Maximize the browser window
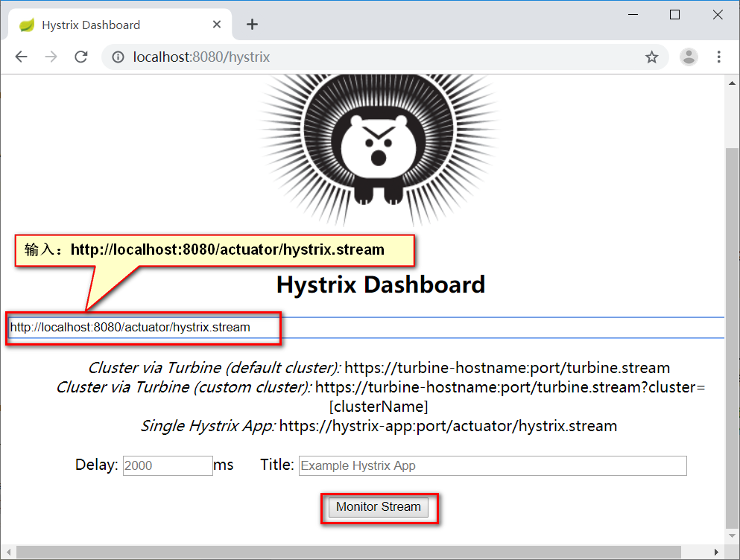The image size is (740, 560). pyautogui.click(x=675, y=15)
